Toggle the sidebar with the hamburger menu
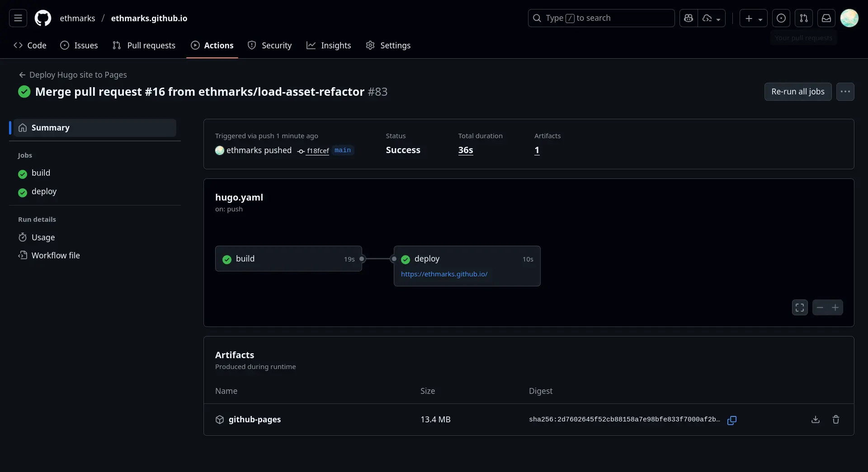 click(x=18, y=18)
